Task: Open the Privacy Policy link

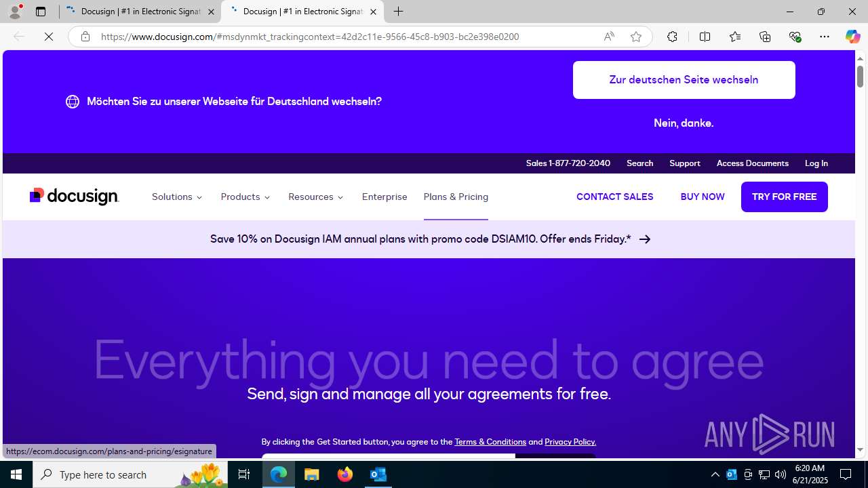Action: coord(570,442)
